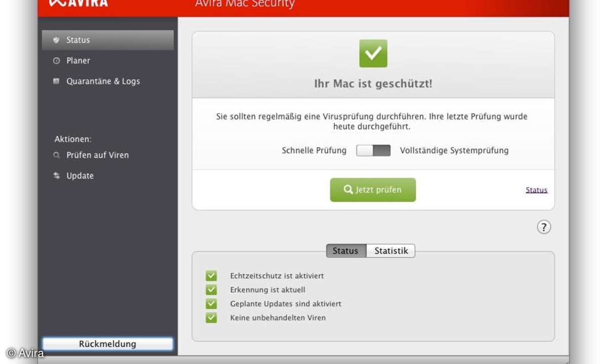Click the Aktionen: sidebar heading
Viewport: 607px width, 364px height.
73,139
